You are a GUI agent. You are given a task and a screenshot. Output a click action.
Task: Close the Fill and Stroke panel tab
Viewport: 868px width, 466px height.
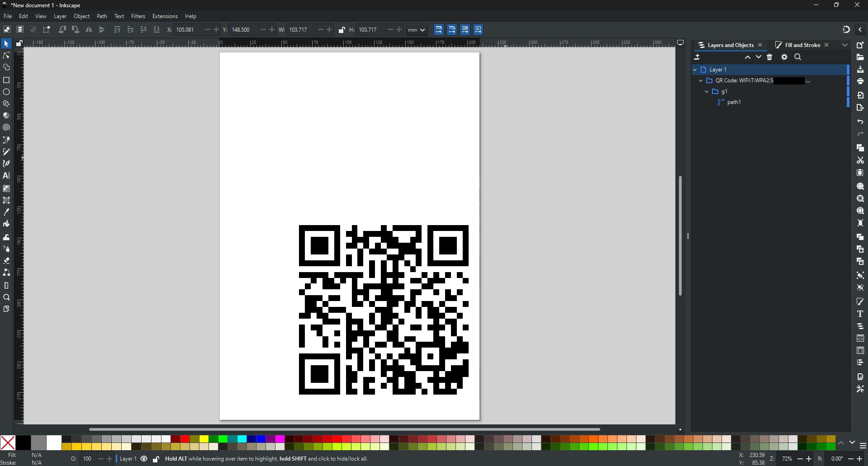827,45
